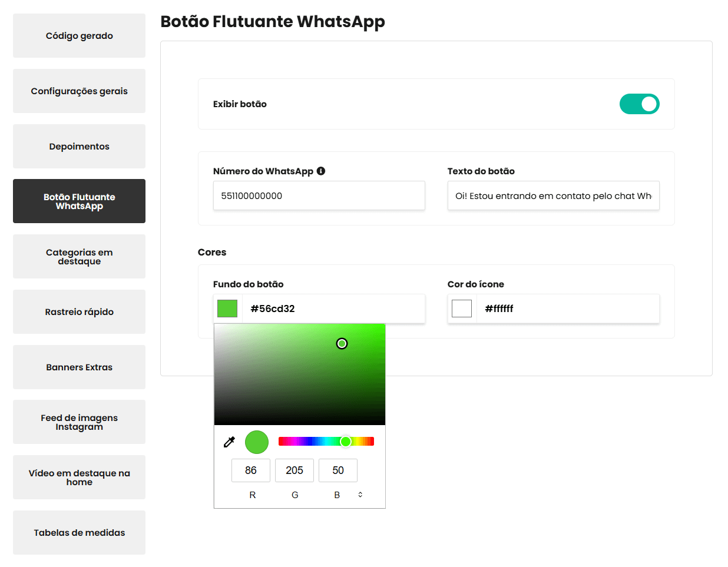
Task: Go to the Depoimentos section
Action: click(x=80, y=147)
